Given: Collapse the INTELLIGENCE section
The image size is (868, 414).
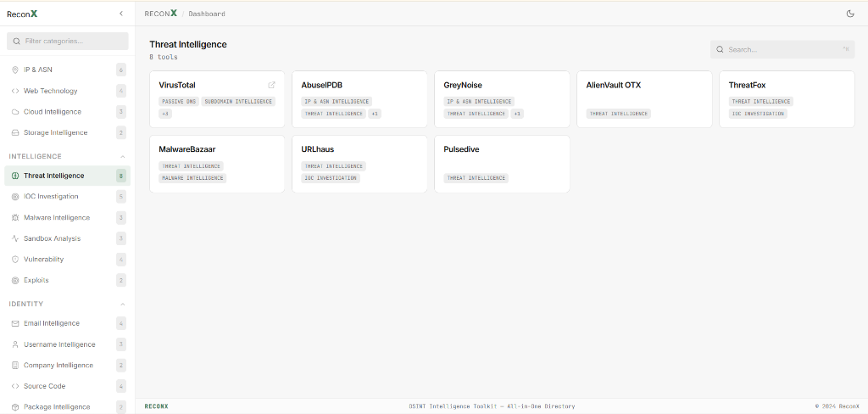Looking at the screenshot, I should (x=123, y=157).
